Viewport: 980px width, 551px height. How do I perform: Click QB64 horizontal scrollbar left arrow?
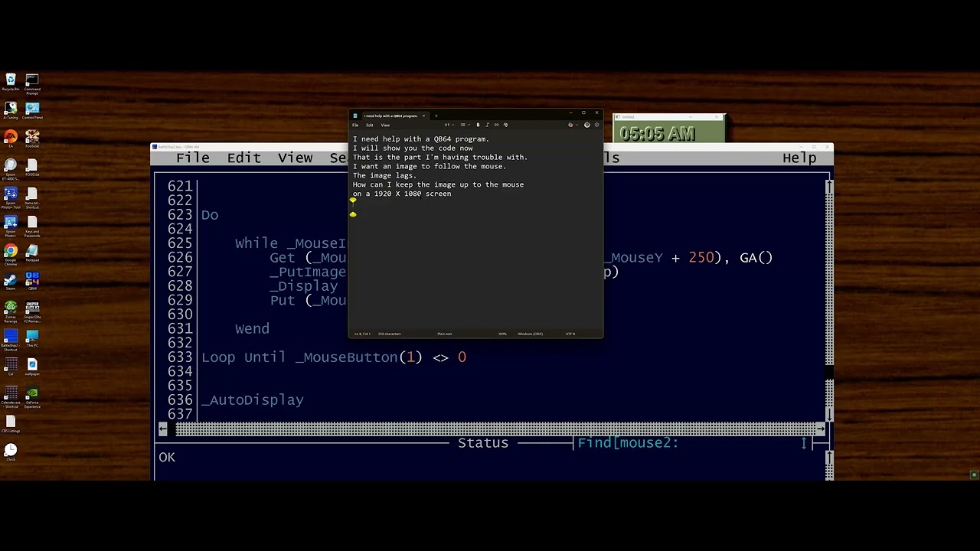click(162, 429)
